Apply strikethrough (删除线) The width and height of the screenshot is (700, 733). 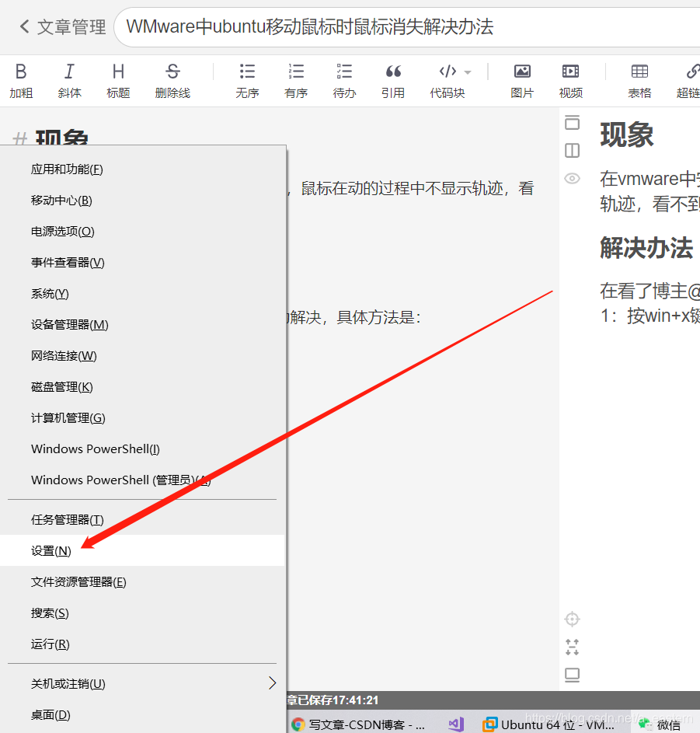coord(172,81)
